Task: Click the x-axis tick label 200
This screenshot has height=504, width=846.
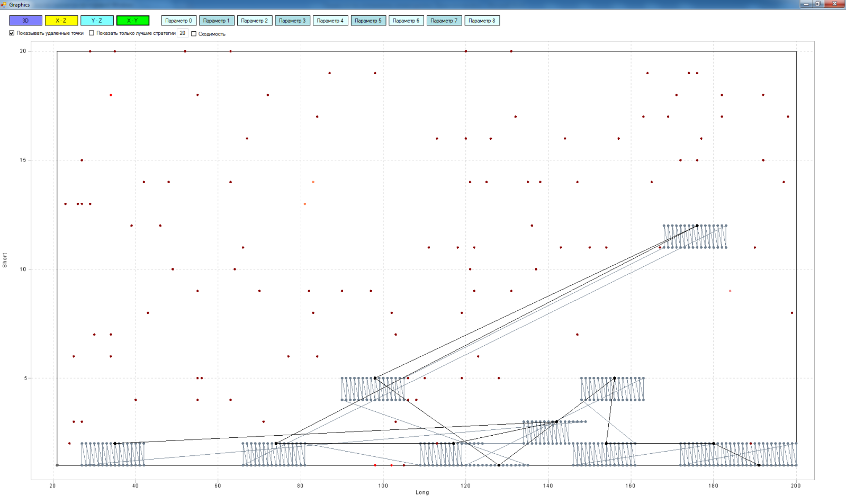Action: tap(796, 486)
